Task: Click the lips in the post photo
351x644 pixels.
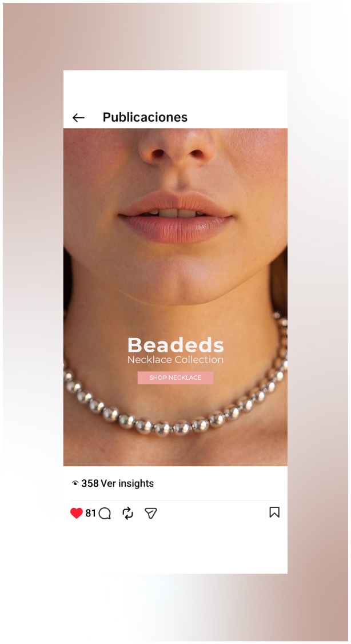Action: tap(175, 215)
